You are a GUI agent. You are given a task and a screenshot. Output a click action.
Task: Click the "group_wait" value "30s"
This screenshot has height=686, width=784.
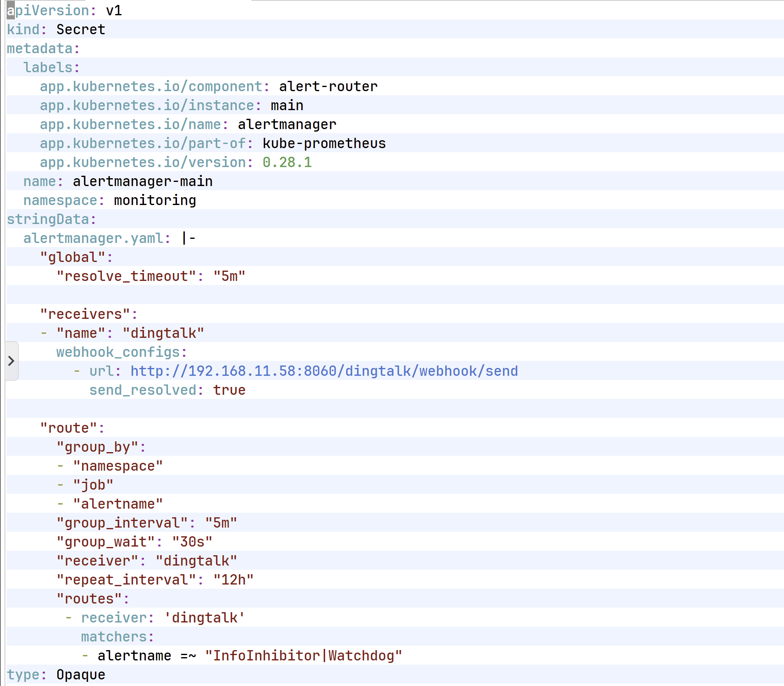tap(192, 542)
